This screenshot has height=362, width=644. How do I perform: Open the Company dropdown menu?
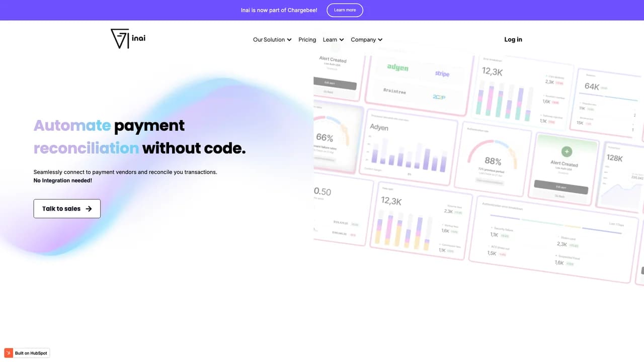pos(367,40)
